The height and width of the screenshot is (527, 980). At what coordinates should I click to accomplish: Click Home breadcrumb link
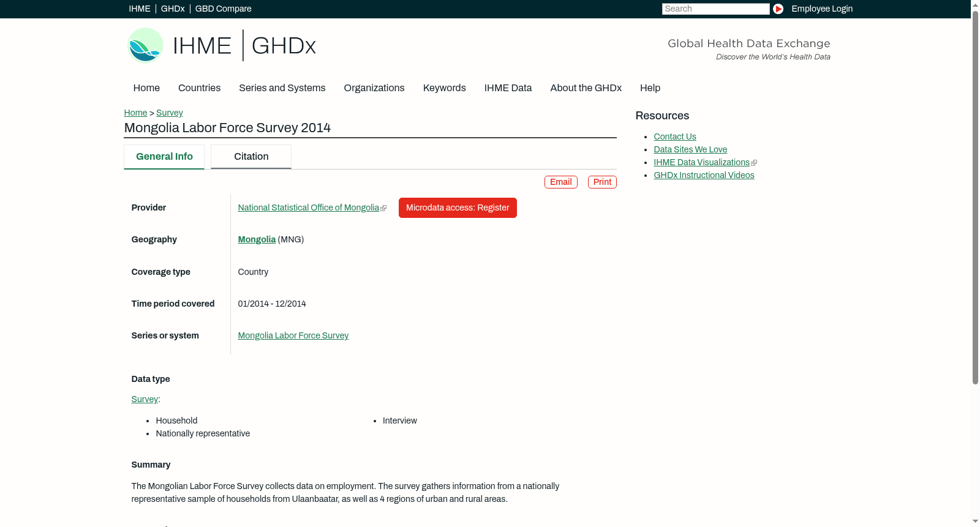coord(135,113)
